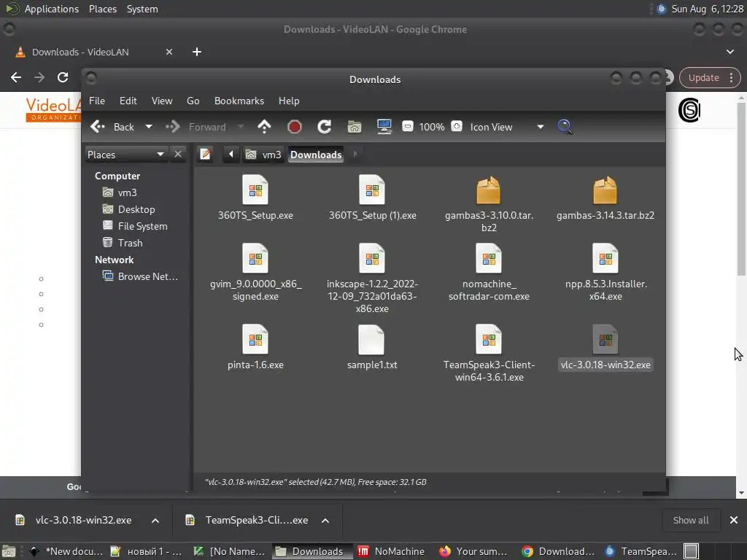This screenshot has width=747, height=560.
Task: Open the vlc-3.0.18-win32.exe download item
Action: pos(74,521)
